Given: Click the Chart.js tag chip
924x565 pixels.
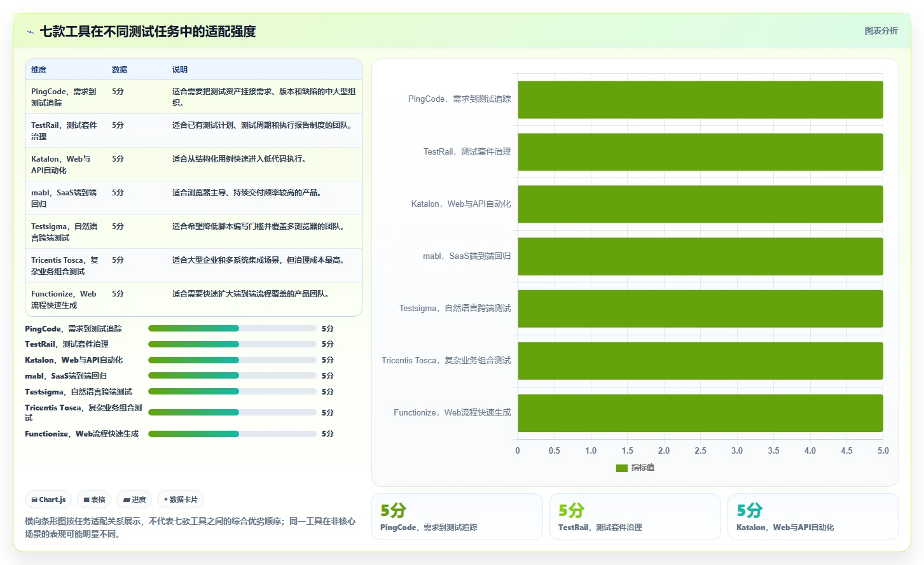Looking at the screenshot, I should 48,499.
